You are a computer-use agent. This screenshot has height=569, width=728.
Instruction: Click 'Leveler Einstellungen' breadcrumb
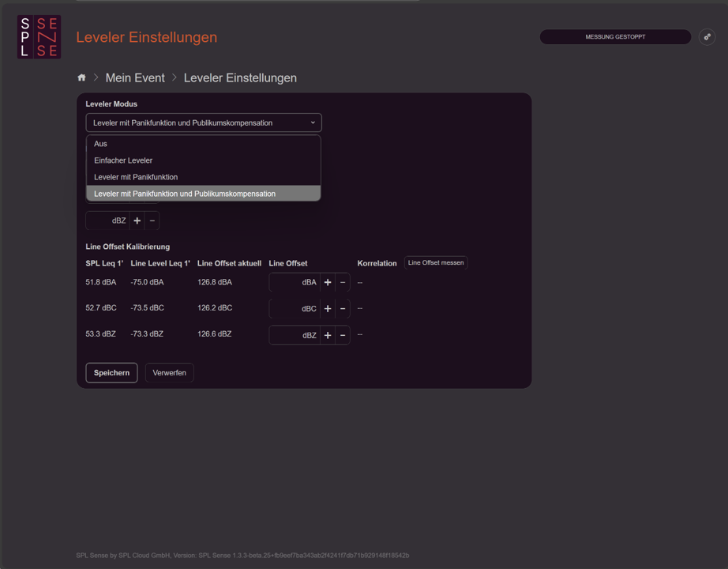(240, 77)
